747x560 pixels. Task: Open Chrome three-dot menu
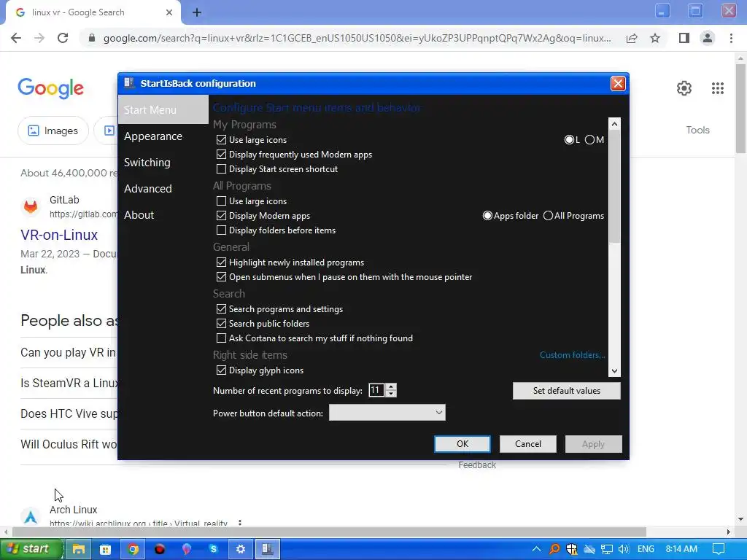[731, 38]
